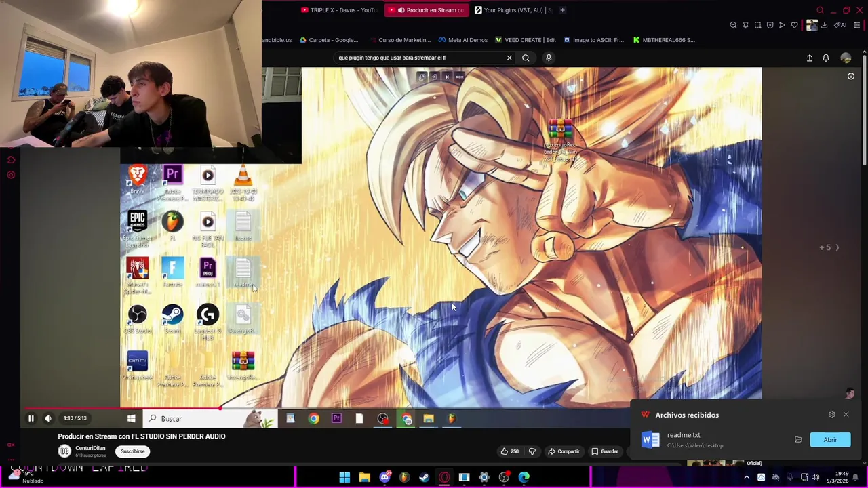Open the YouTube account avatar menu
This screenshot has height=488, width=868.
point(846,58)
